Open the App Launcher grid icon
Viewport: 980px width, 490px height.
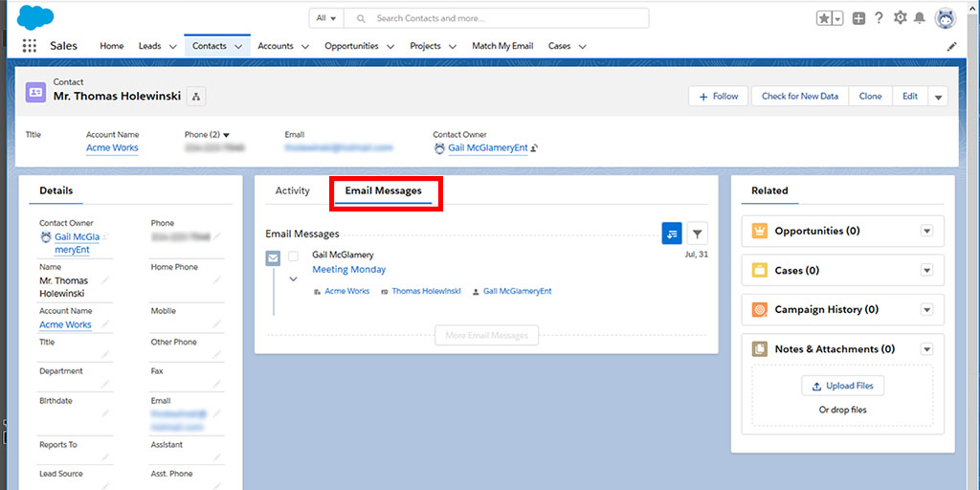[x=29, y=46]
